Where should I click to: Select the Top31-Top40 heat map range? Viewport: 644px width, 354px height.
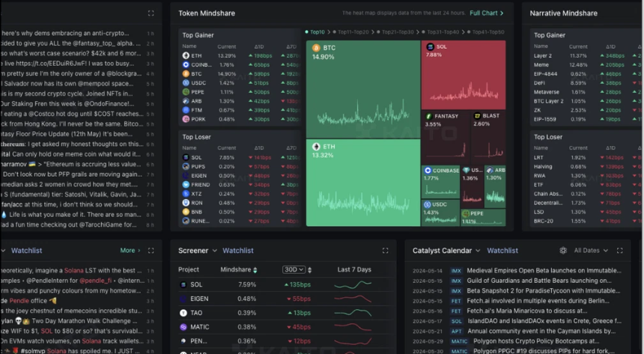[x=440, y=32]
